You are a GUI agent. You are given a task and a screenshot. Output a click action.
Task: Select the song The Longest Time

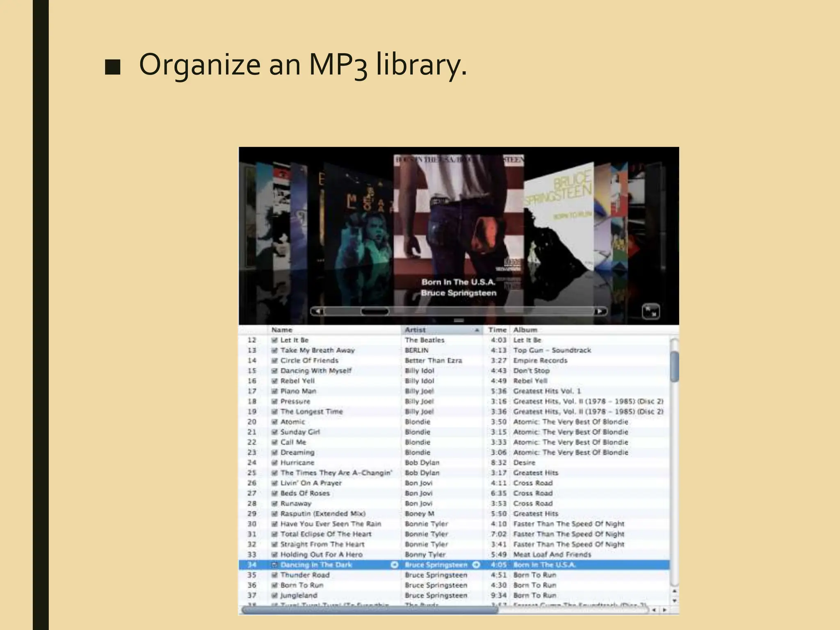pos(311,412)
